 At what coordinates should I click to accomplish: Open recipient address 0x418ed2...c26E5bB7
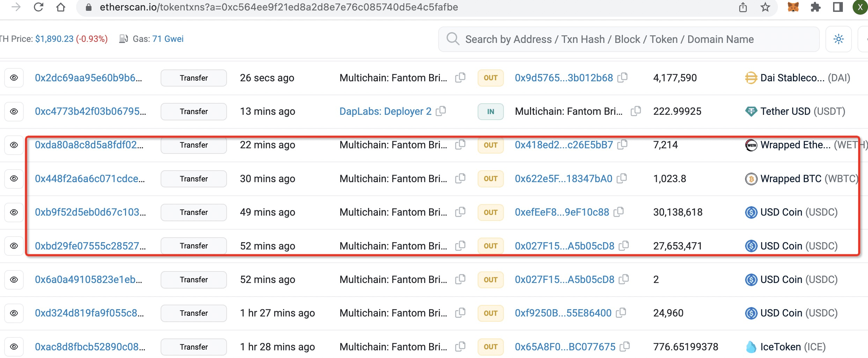tap(564, 145)
